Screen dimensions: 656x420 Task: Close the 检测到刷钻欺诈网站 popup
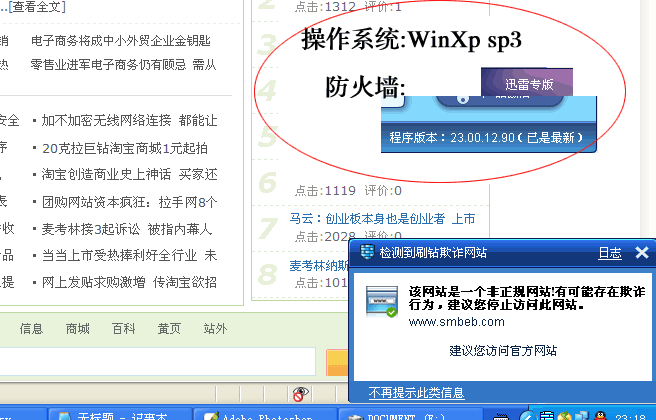[x=642, y=252]
